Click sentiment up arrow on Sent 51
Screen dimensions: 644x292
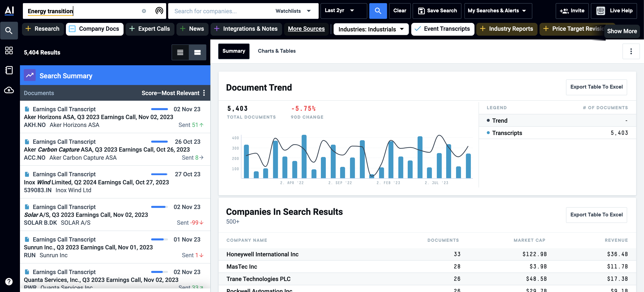coord(202,125)
